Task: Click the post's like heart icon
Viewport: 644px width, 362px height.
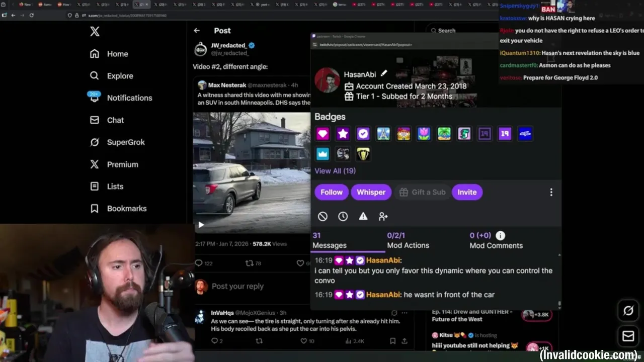Action: coord(300,263)
